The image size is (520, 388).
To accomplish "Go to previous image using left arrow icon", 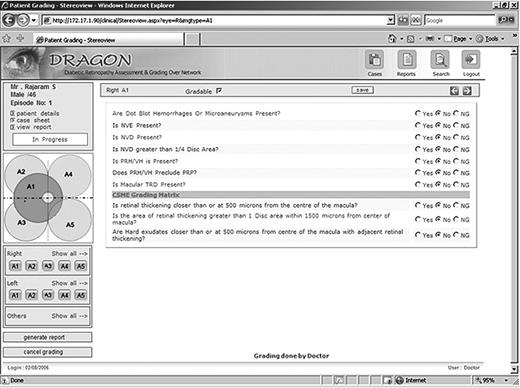I will [454, 91].
